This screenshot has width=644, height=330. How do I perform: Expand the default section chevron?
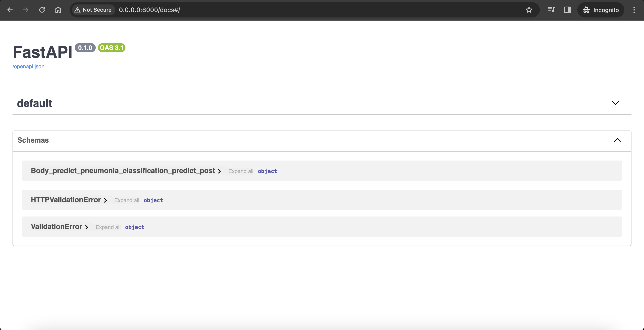click(x=615, y=103)
